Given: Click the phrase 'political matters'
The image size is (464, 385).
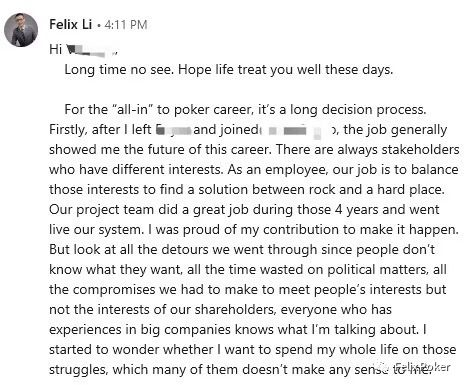Looking at the screenshot, I should point(378,270).
